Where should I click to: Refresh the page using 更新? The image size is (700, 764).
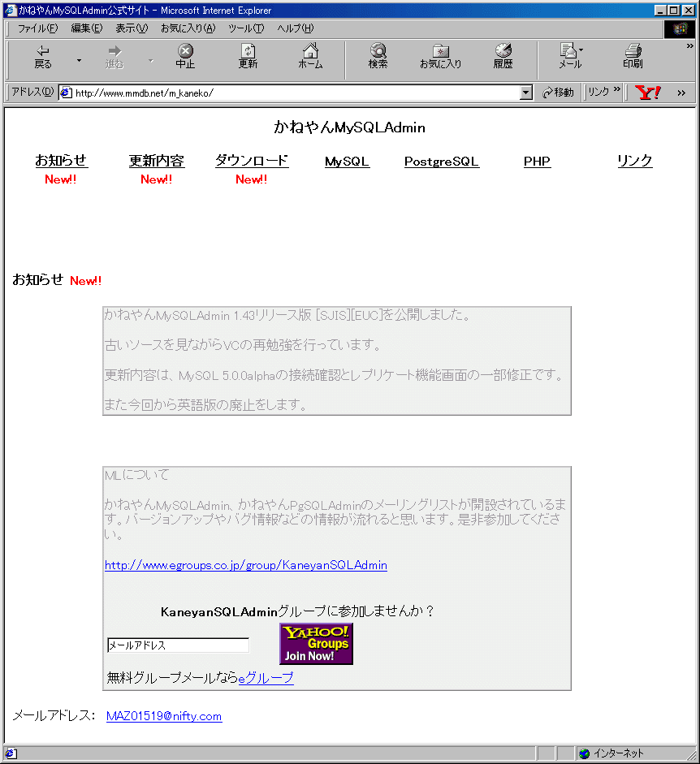(x=248, y=57)
